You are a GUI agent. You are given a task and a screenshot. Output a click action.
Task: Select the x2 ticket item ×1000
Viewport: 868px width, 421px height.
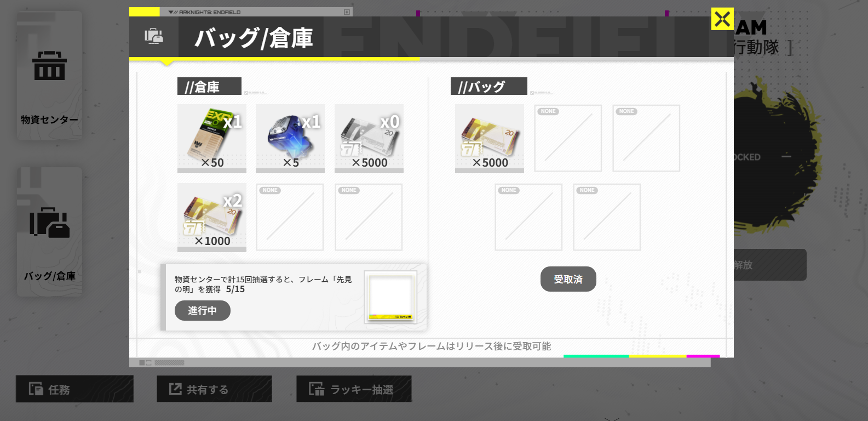[x=212, y=218]
